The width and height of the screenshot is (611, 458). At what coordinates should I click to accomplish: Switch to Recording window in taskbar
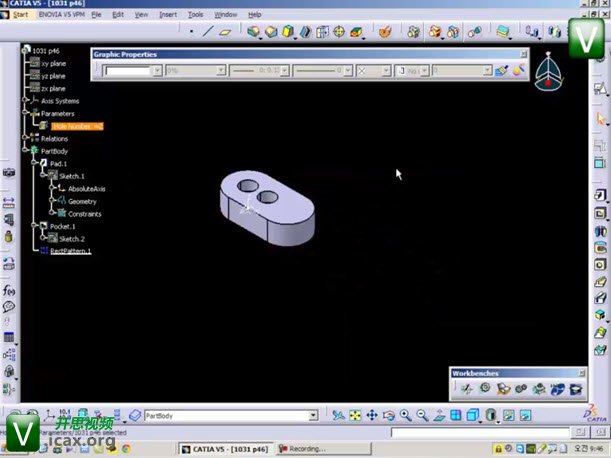coord(310,449)
